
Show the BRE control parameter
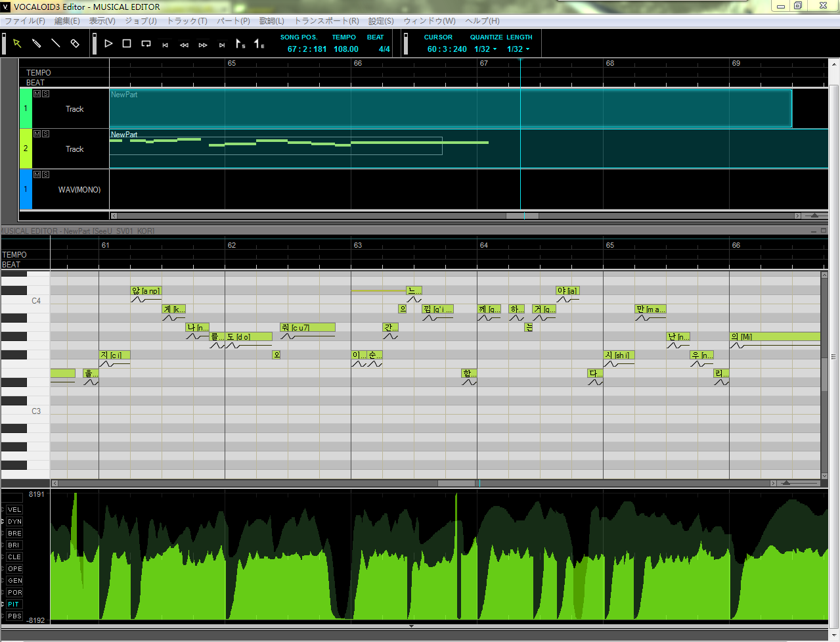14,534
